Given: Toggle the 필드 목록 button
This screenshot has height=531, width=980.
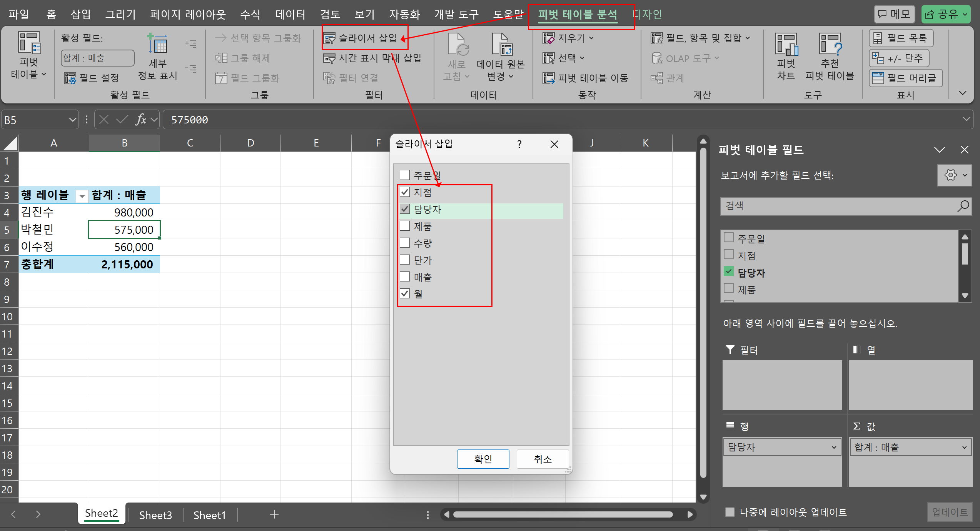Looking at the screenshot, I should (x=901, y=38).
